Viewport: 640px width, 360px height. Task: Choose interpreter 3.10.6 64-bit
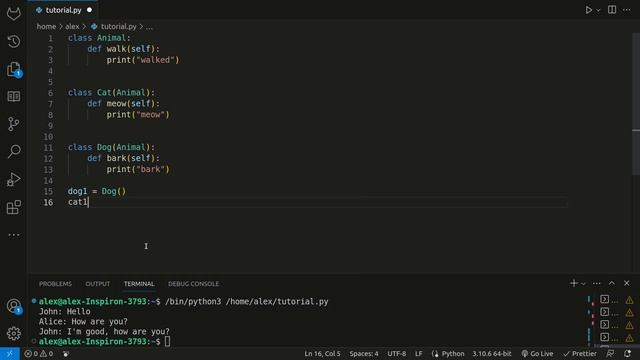click(x=492, y=354)
